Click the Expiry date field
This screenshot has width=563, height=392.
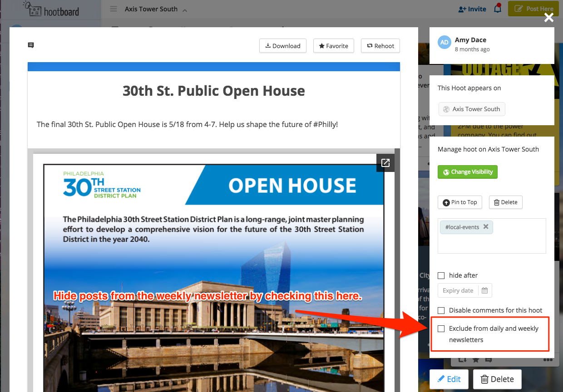coord(458,290)
